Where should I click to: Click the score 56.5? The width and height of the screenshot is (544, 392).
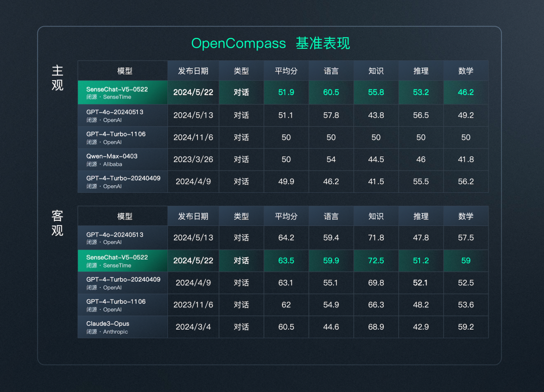click(x=421, y=115)
